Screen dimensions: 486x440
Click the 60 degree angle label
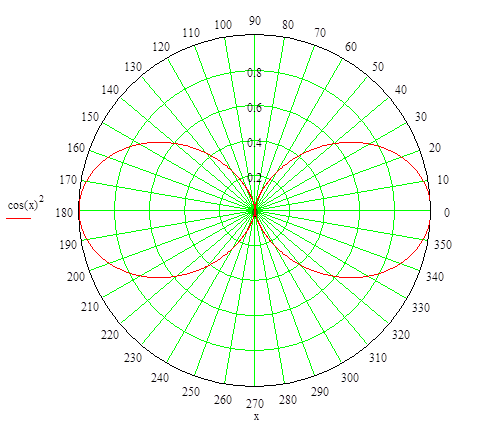tap(351, 47)
